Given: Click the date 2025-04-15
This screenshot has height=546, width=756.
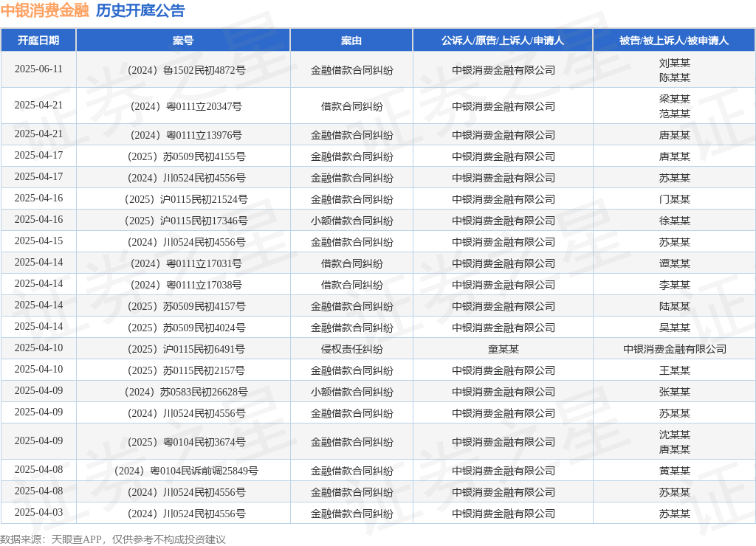Looking at the screenshot, I should pos(38,241).
